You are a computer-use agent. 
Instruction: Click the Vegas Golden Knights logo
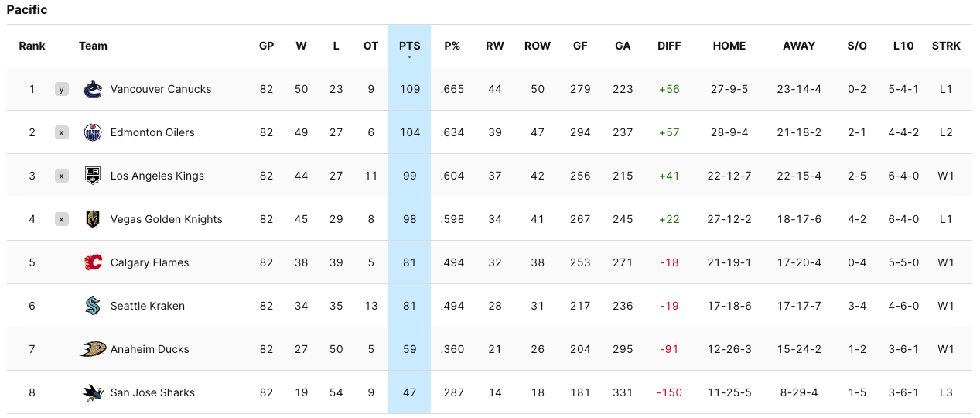(x=93, y=219)
